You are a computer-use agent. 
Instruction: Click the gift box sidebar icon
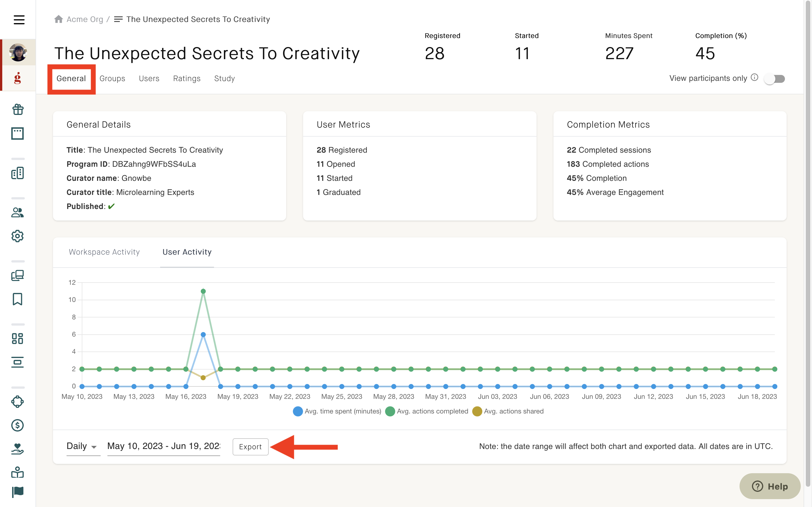tap(17, 109)
